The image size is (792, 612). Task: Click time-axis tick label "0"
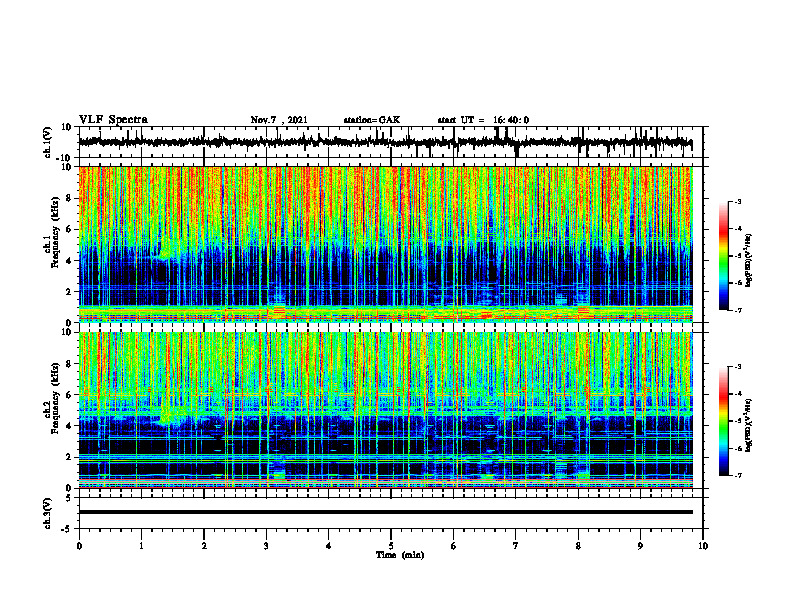point(79,546)
